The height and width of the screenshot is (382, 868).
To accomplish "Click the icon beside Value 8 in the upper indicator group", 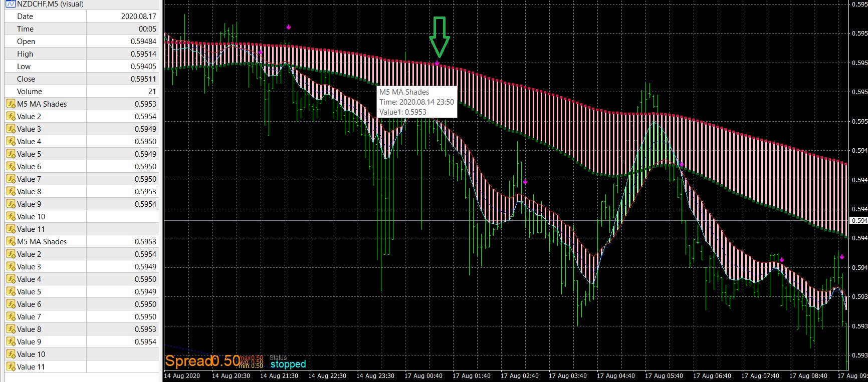I will point(11,192).
